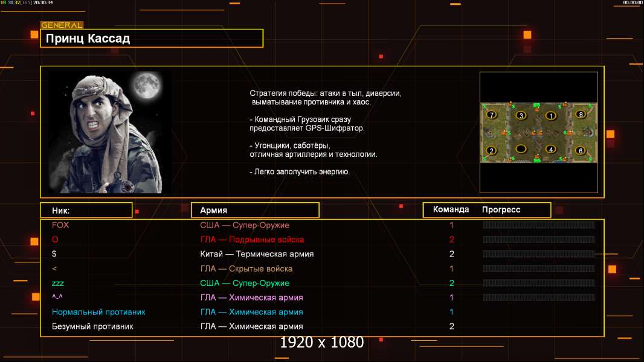
Task: Click start position 6 on the map
Action: pyautogui.click(x=581, y=150)
